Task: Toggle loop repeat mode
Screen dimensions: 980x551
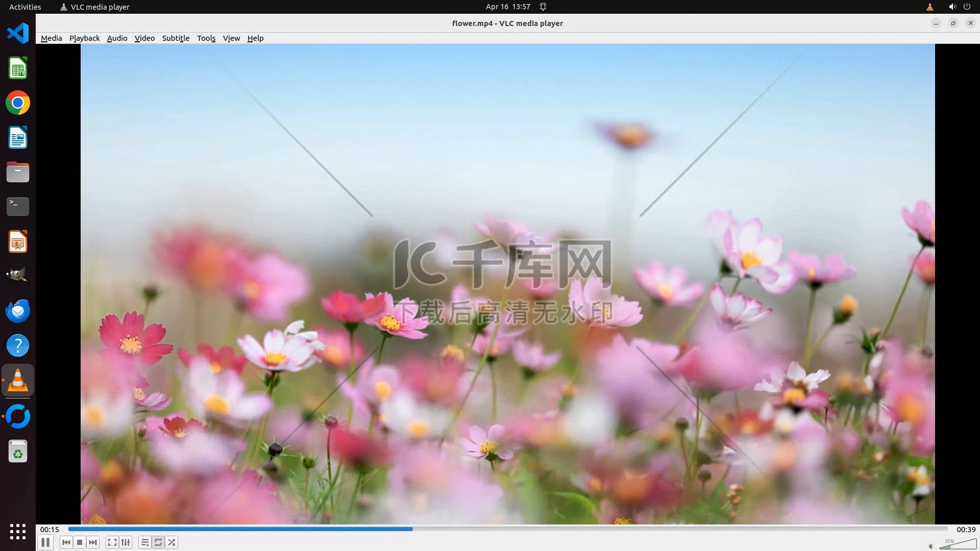Action: click(x=158, y=542)
